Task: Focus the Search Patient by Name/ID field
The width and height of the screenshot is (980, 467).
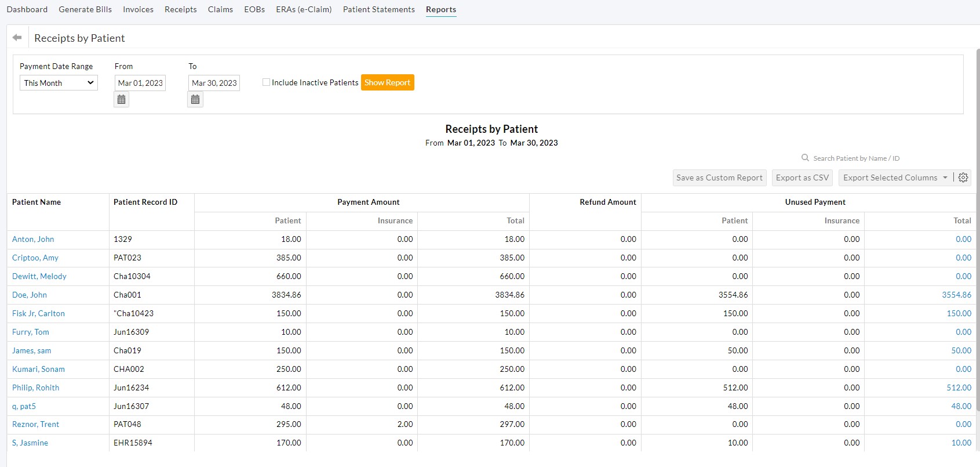Action: tap(856, 158)
